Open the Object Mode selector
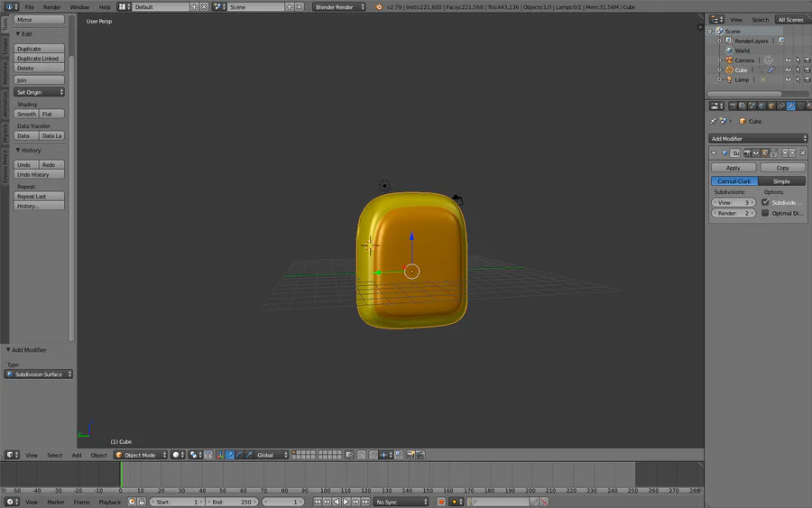812x508 pixels. [x=141, y=455]
